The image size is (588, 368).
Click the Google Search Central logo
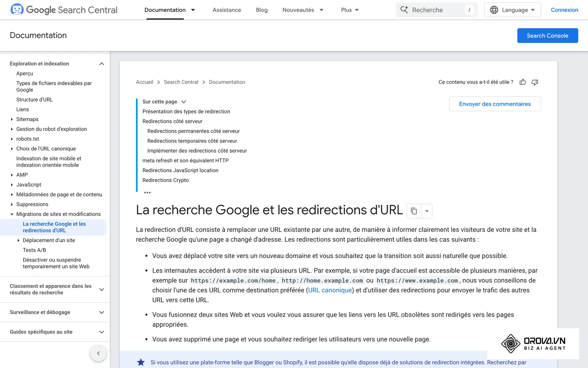(x=64, y=10)
